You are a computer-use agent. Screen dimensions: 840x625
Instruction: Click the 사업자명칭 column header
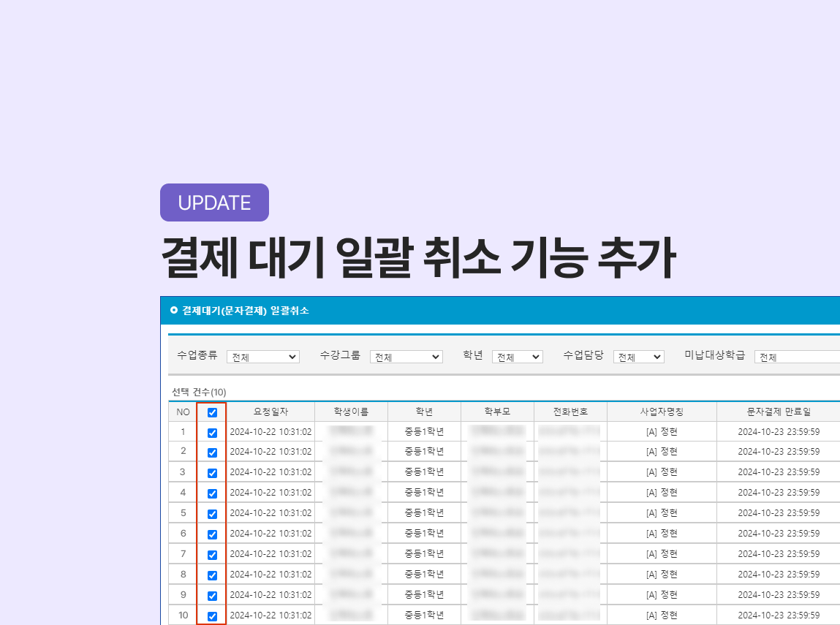coord(662,412)
